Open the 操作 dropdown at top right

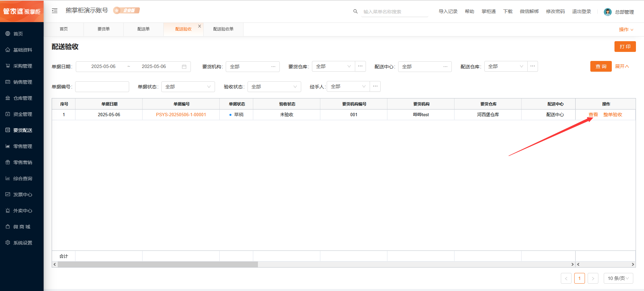click(626, 29)
